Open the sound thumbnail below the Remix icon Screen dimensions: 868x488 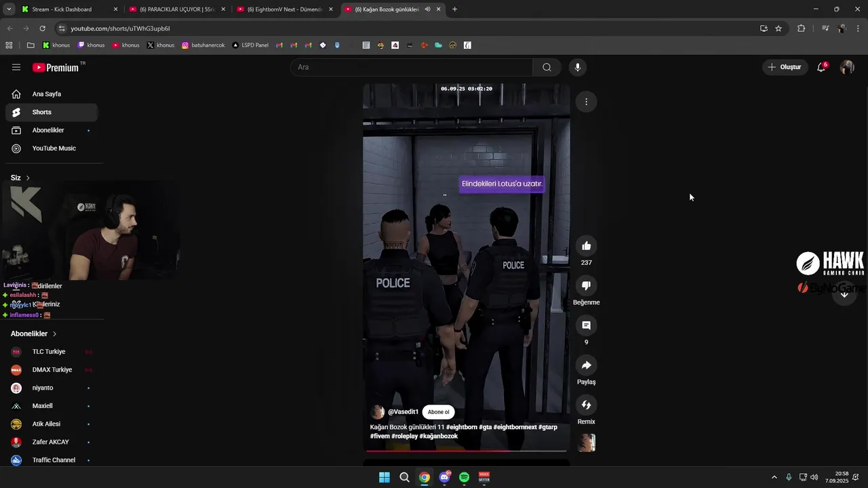586,443
